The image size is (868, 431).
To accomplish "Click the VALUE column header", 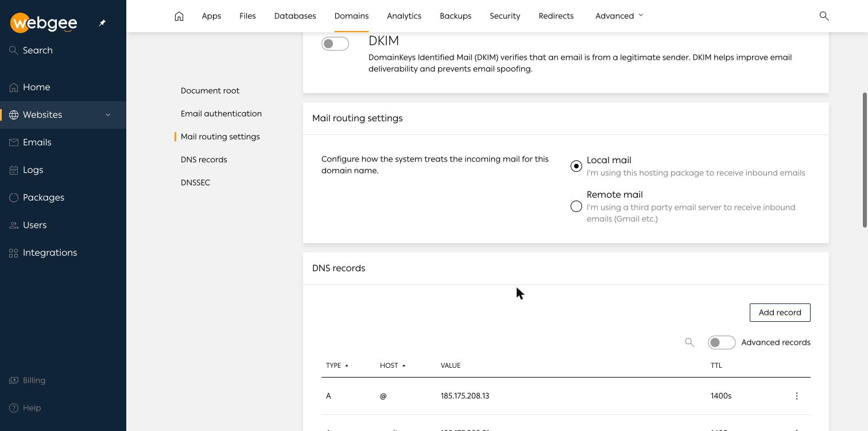I will 451,365.
